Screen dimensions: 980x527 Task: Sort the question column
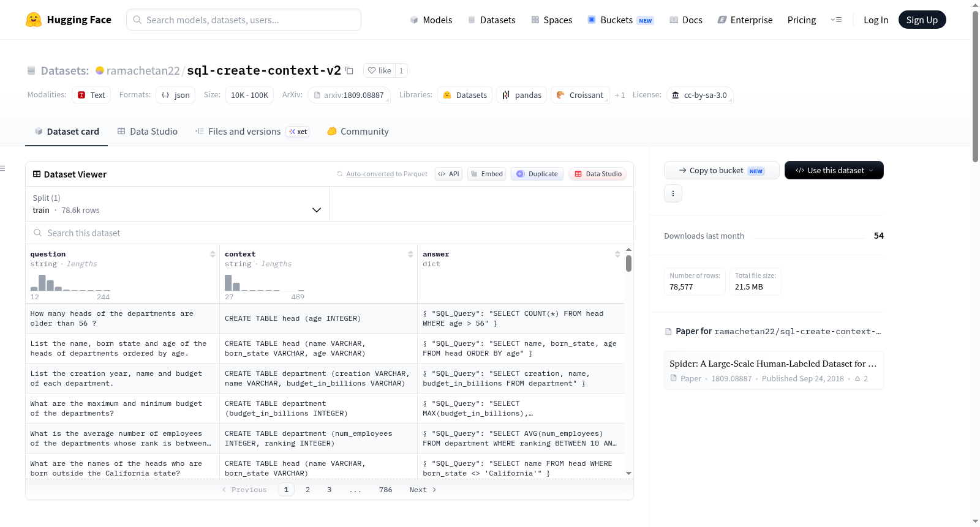click(213, 254)
